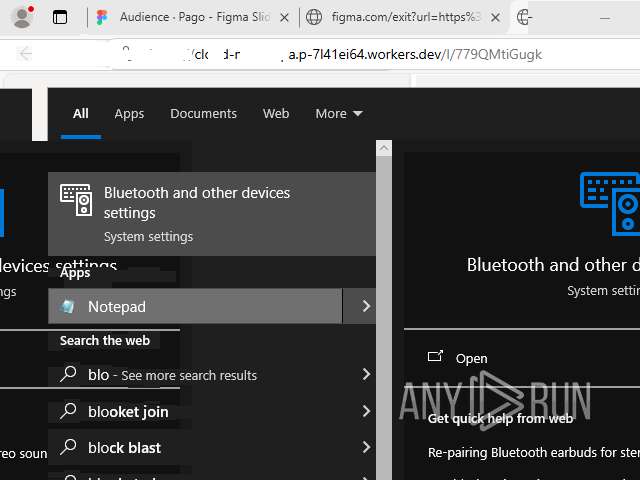The image size is (640, 480).
Task: Click the Open external-window icon
Action: (435, 356)
